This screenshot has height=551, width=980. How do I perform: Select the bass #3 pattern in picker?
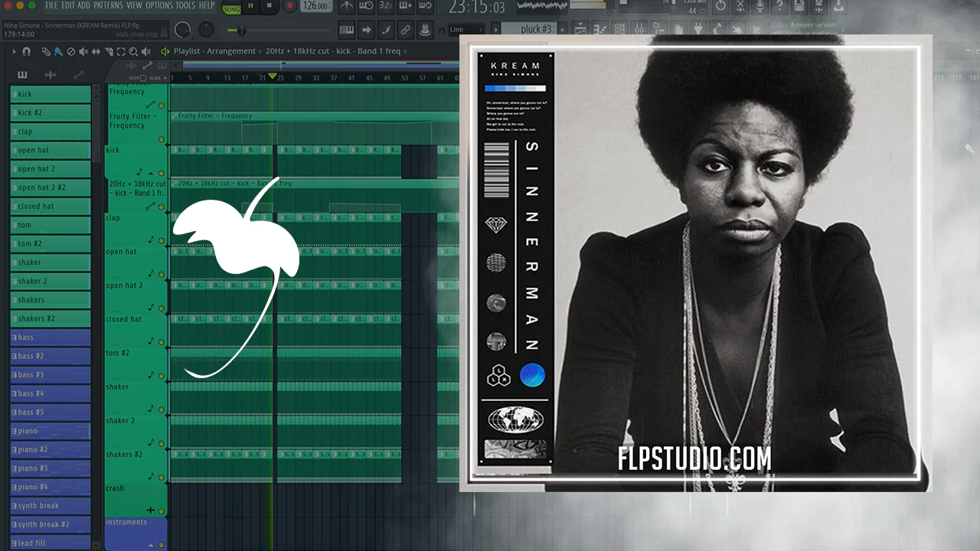click(51, 374)
